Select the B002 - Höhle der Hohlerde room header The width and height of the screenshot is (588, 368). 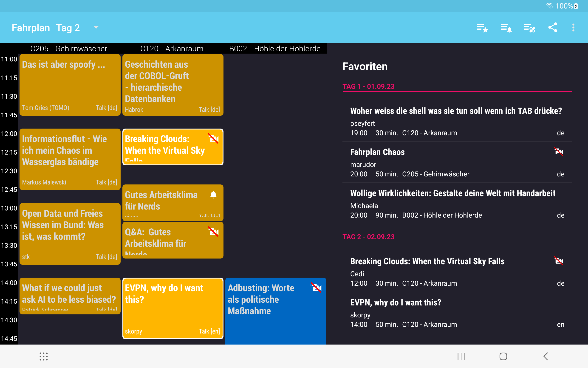275,49
